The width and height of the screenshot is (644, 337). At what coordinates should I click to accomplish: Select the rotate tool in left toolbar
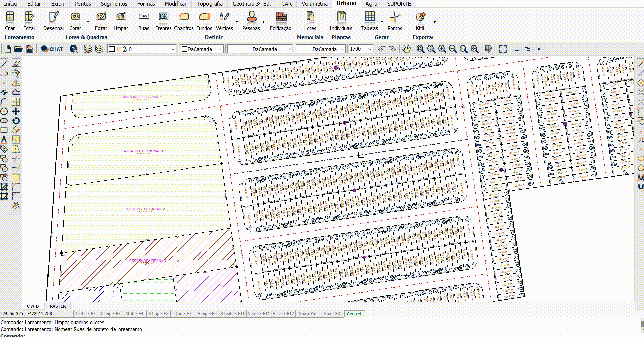(16, 121)
